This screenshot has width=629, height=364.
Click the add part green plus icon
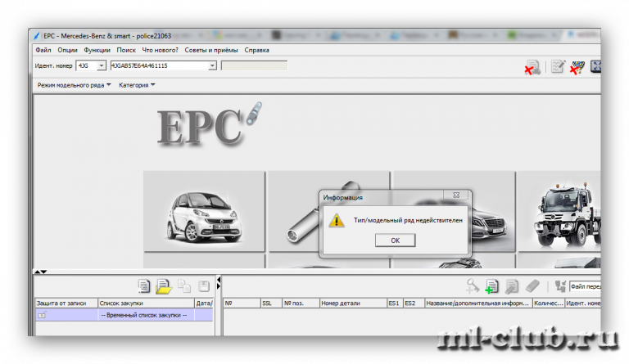[491, 286]
